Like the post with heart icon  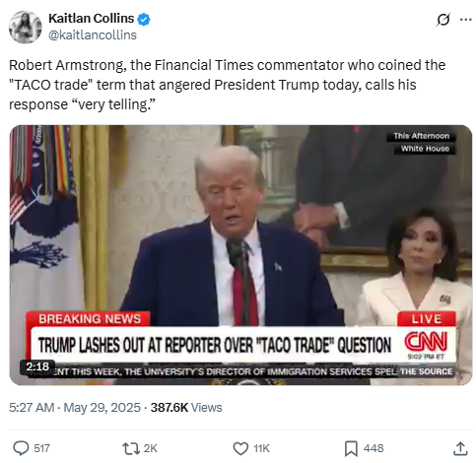(240, 448)
